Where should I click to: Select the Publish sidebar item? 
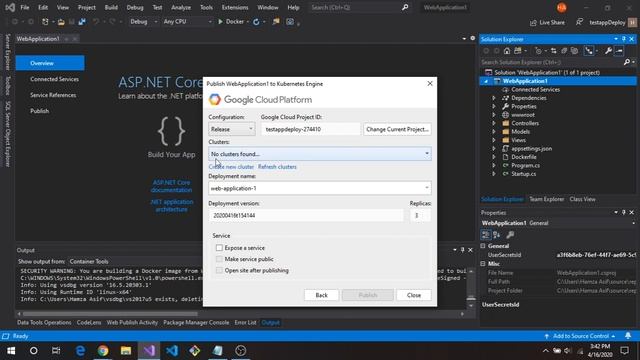pyautogui.click(x=40, y=111)
